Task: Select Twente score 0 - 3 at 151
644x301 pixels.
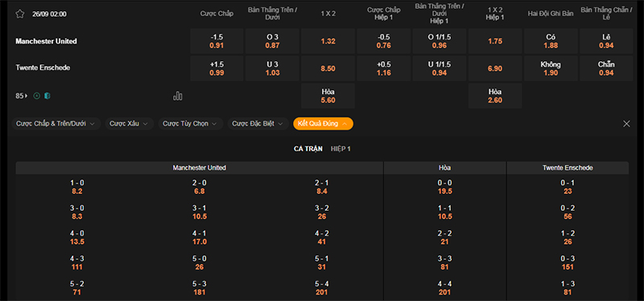Action: pyautogui.click(x=568, y=263)
